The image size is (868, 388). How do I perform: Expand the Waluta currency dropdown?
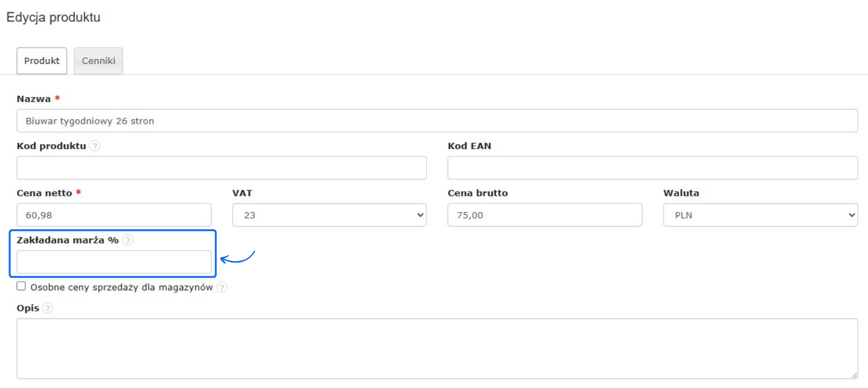click(760, 215)
